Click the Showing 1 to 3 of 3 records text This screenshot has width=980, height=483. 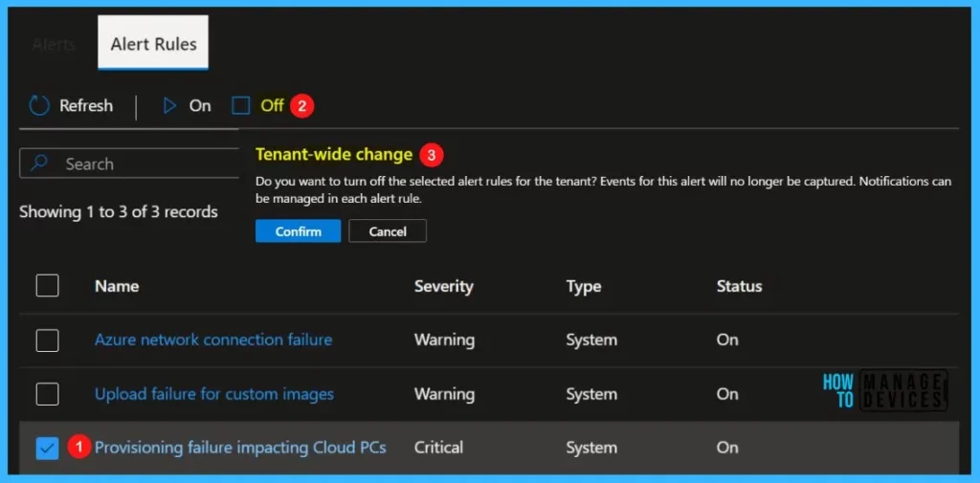tap(118, 211)
